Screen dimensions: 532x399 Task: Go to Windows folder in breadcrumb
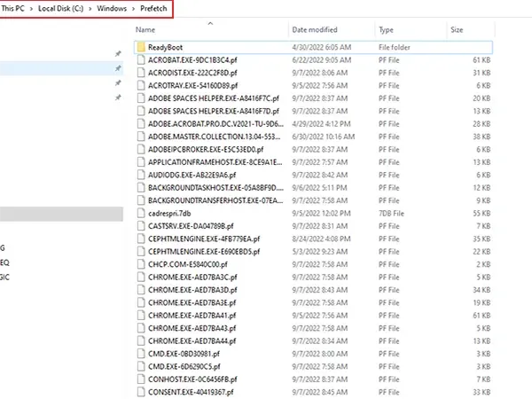[112, 9]
